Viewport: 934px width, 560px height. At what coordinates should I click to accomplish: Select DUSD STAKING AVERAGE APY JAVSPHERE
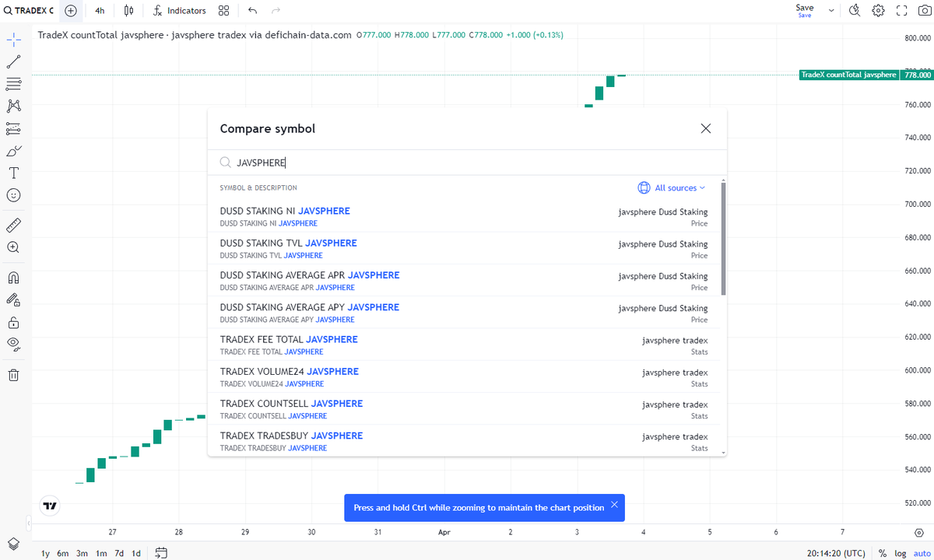click(x=464, y=313)
